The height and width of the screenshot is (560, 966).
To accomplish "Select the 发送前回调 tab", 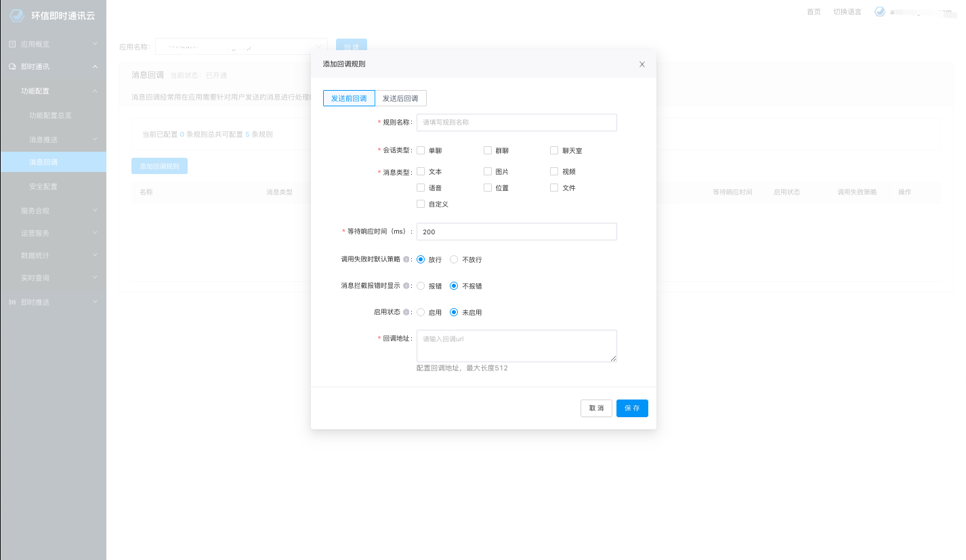I will tap(349, 98).
